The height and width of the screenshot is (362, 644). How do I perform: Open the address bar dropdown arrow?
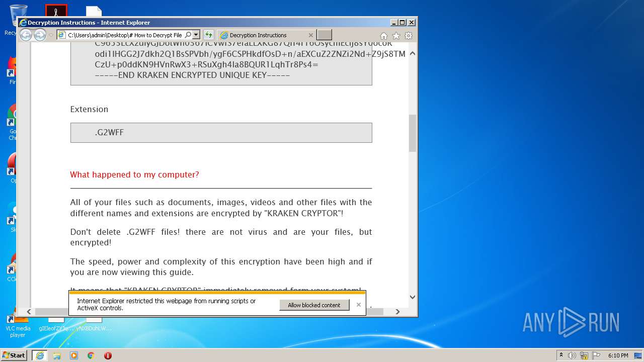click(x=196, y=35)
